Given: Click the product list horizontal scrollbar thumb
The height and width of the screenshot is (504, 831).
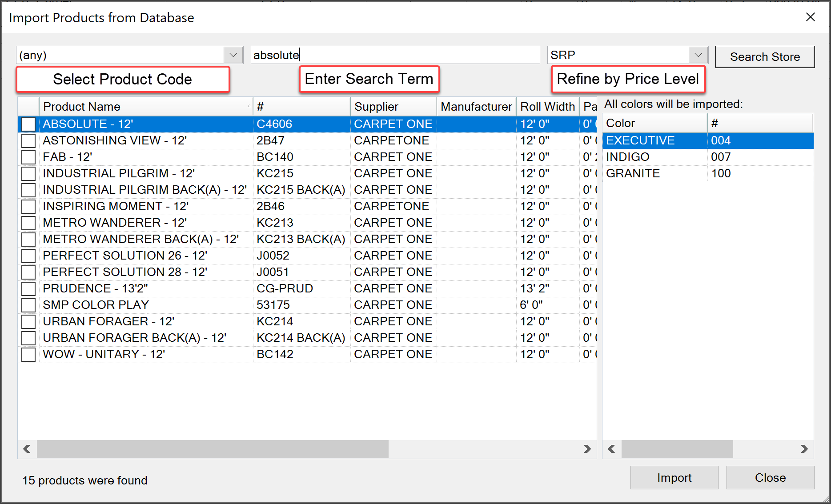Looking at the screenshot, I should pos(213,449).
